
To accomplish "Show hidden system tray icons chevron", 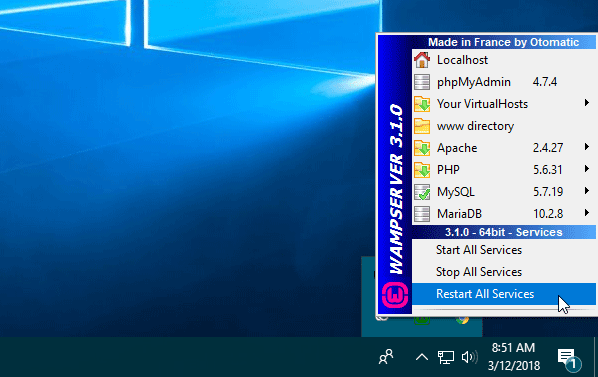I will 421,357.
